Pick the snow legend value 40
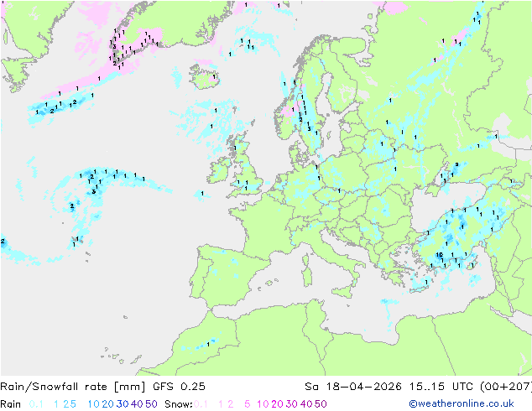532x411 pixels. tap(306, 404)
